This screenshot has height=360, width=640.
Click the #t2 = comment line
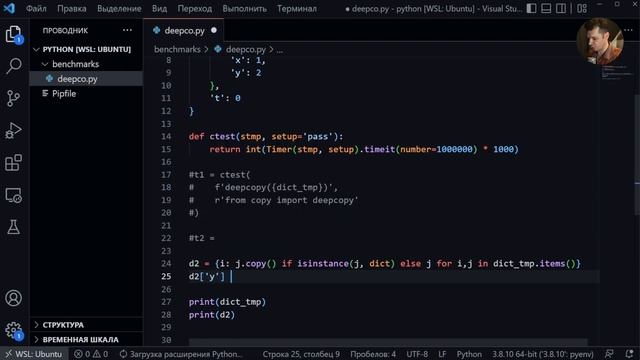[201, 238]
